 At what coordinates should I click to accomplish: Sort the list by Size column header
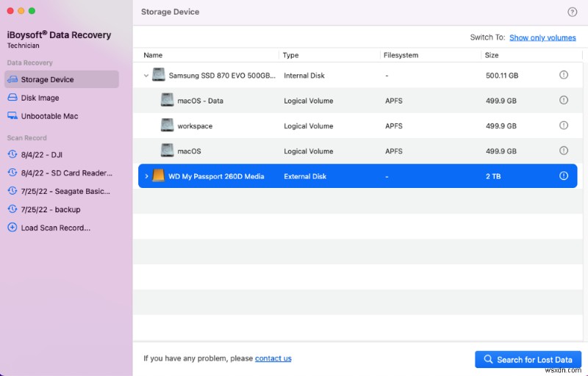pos(491,55)
